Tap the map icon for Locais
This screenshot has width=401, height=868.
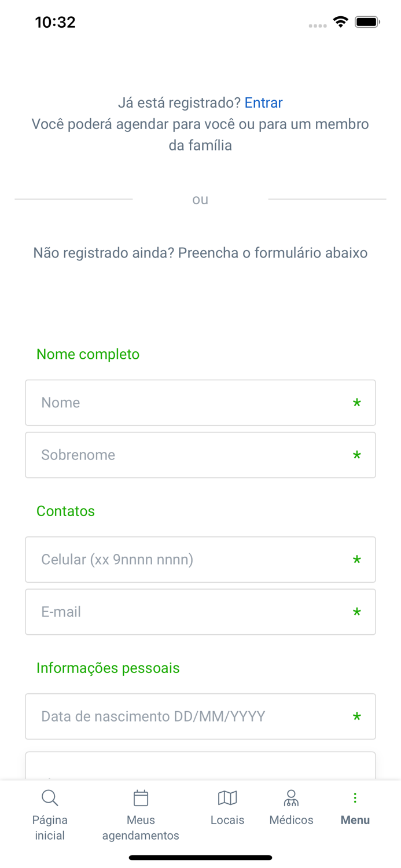point(227,797)
